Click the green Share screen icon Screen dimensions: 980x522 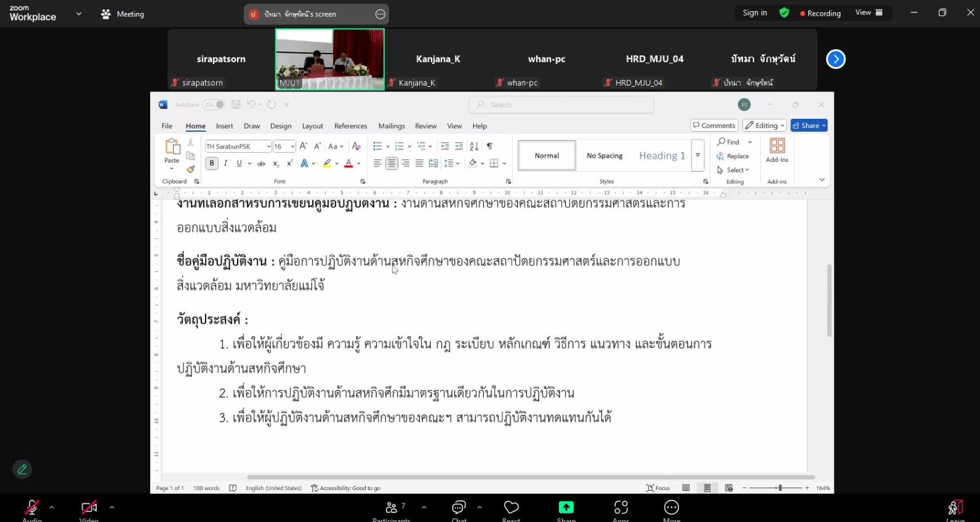pyautogui.click(x=566, y=508)
